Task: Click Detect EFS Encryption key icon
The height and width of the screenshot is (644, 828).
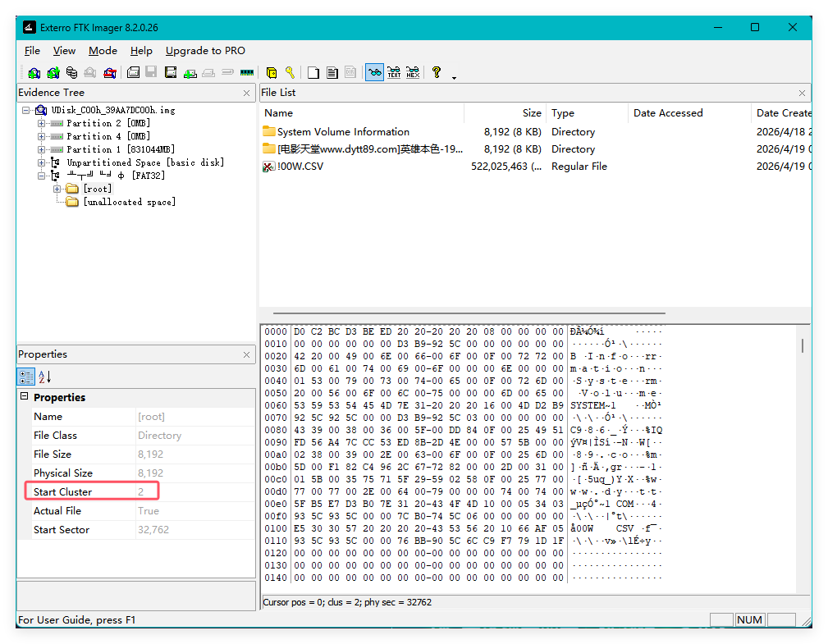Action: click(290, 73)
